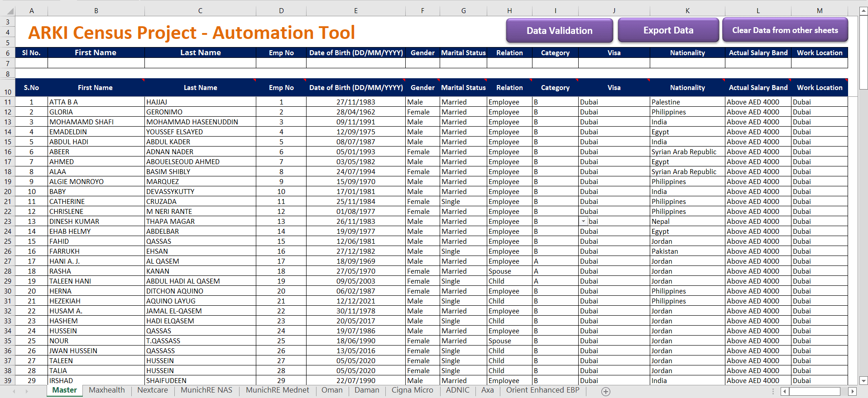Click cell 'M NERI RANTE'

tap(200, 212)
